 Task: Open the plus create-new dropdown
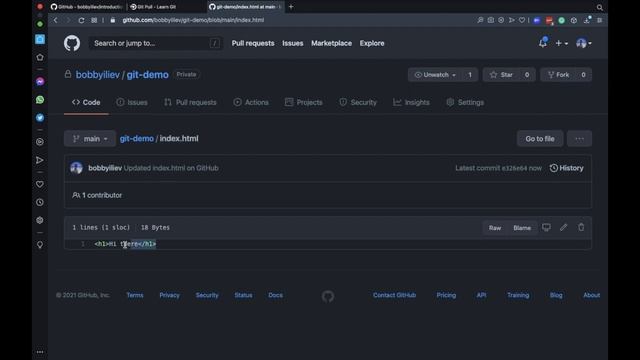click(562, 43)
